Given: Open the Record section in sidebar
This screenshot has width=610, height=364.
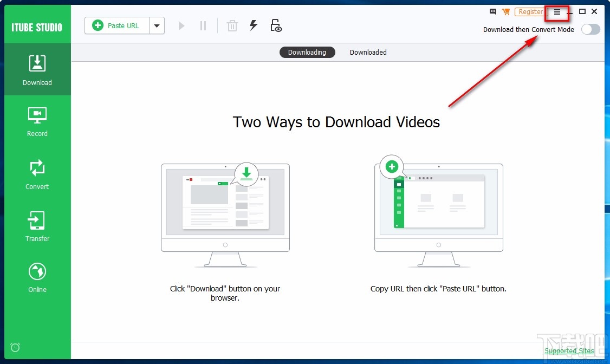Looking at the screenshot, I should coord(37,121).
